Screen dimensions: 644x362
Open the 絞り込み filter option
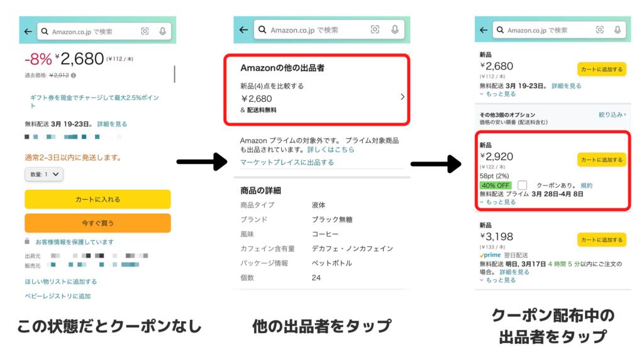tap(613, 115)
